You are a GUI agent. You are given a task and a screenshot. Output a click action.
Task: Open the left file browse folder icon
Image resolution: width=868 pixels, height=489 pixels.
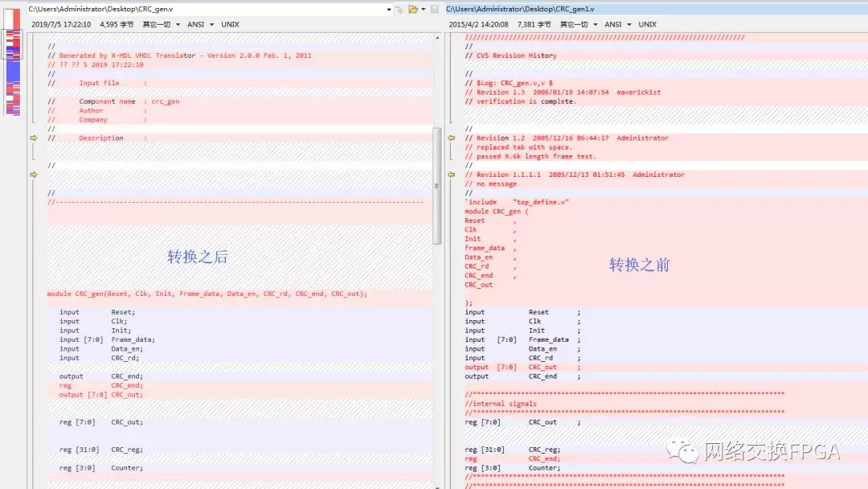point(413,9)
